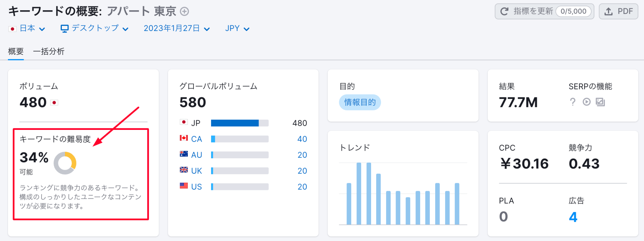
Task: Click the 77.7M results value
Action: point(518,102)
